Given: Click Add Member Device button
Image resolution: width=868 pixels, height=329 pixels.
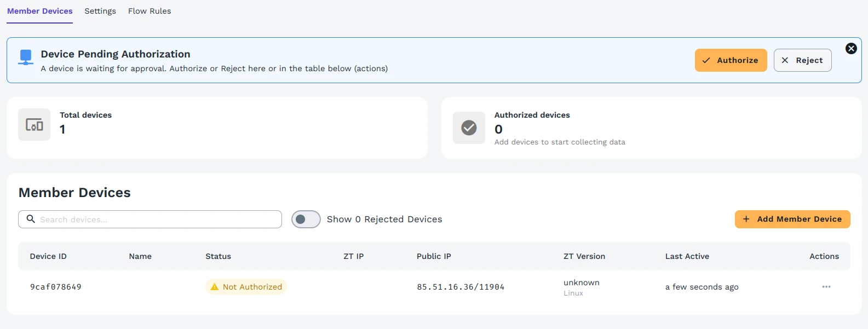Looking at the screenshot, I should point(792,219).
